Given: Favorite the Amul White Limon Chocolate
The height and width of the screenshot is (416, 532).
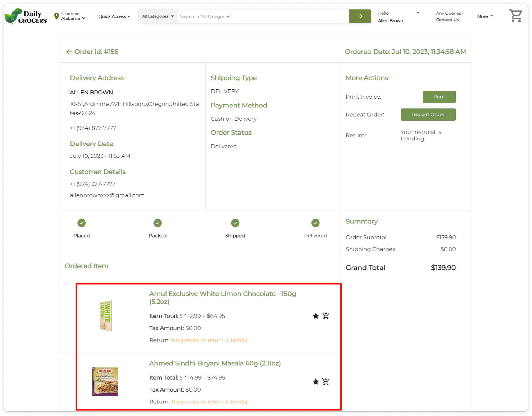Looking at the screenshot, I should (315, 316).
